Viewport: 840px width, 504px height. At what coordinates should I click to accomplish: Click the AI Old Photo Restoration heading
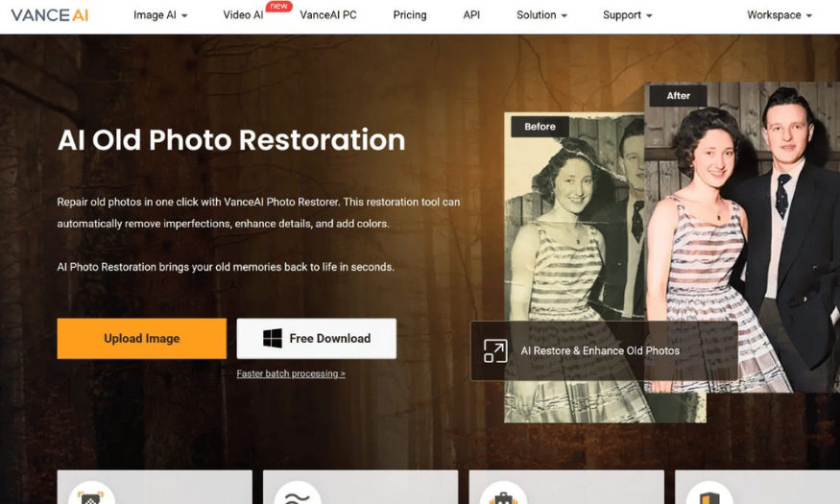[x=231, y=140]
